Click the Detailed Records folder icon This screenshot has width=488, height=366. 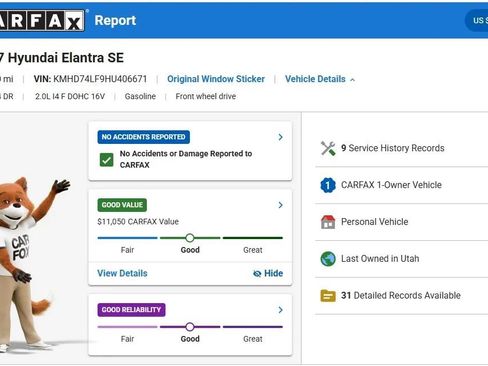tap(328, 296)
